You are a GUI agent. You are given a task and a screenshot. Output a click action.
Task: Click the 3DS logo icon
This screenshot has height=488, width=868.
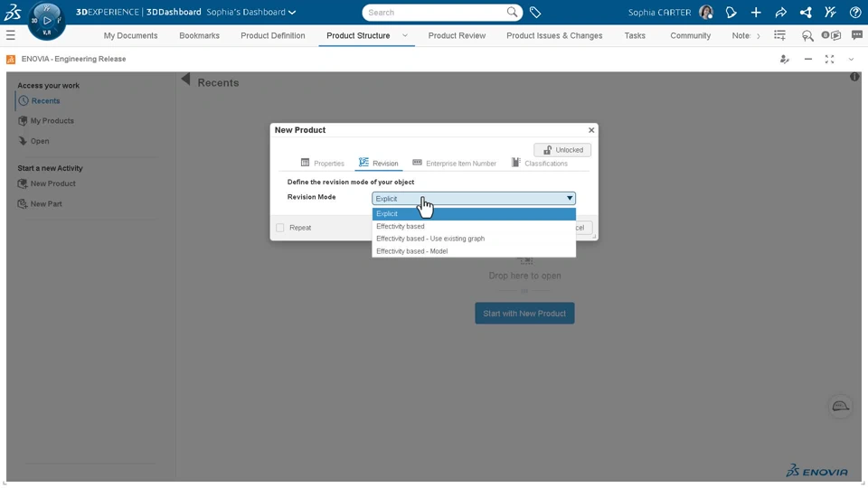[x=12, y=12]
